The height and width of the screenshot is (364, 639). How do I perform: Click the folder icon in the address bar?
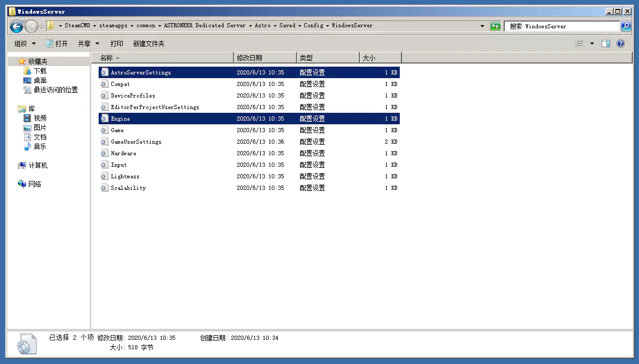point(51,26)
